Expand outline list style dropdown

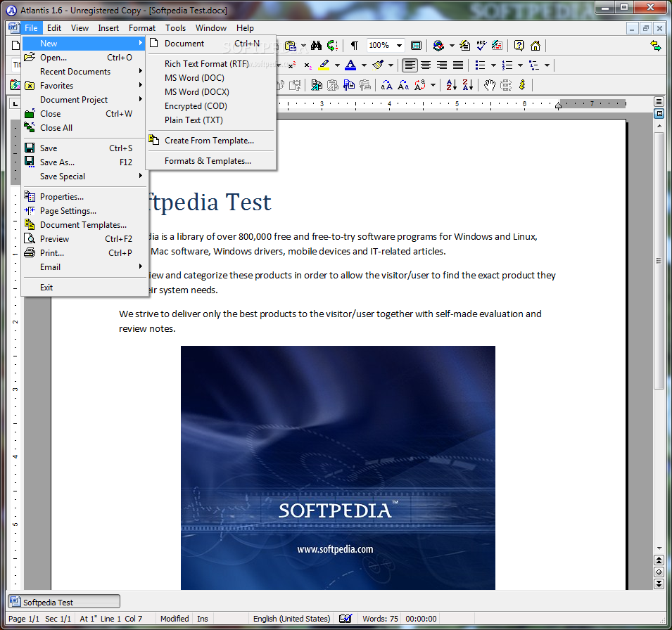[x=547, y=65]
